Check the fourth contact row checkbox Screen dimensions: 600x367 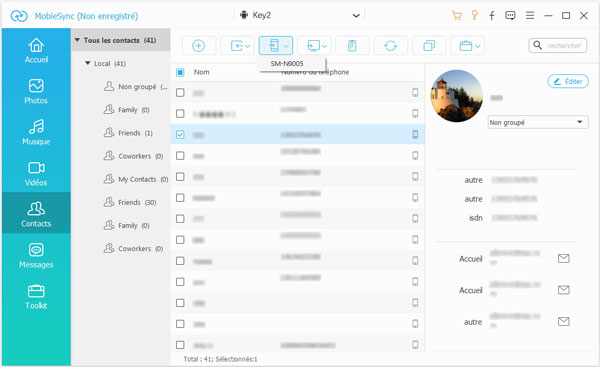pos(180,156)
